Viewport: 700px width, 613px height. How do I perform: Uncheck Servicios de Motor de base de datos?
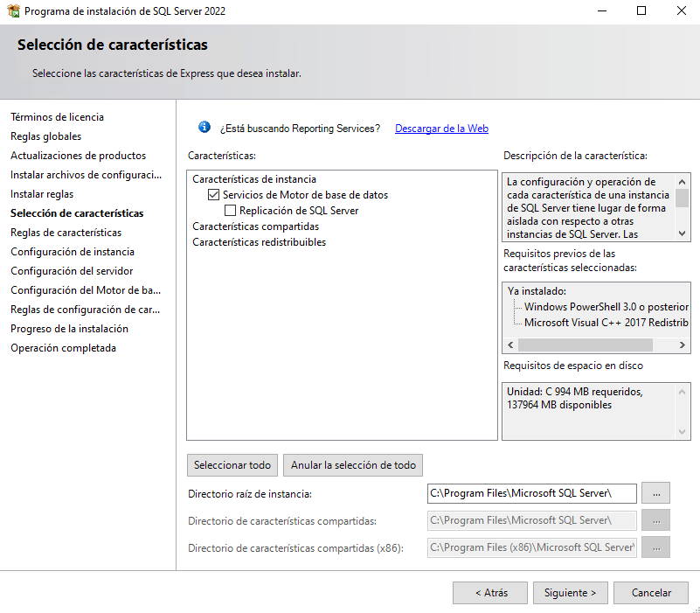click(x=213, y=195)
